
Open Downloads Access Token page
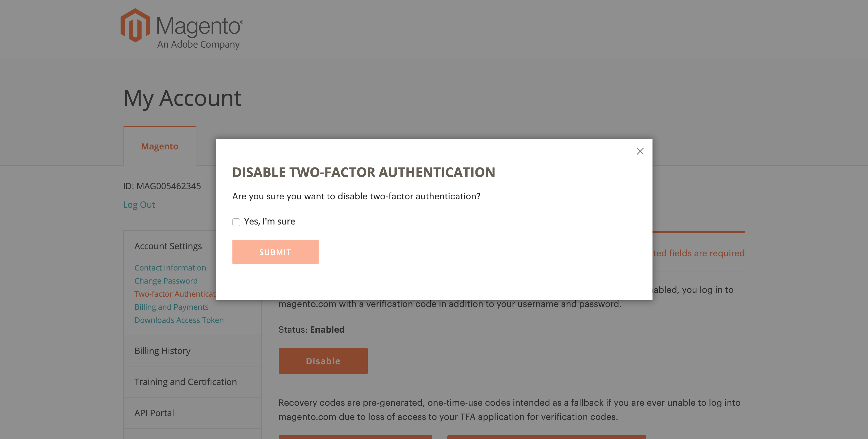pyautogui.click(x=179, y=320)
